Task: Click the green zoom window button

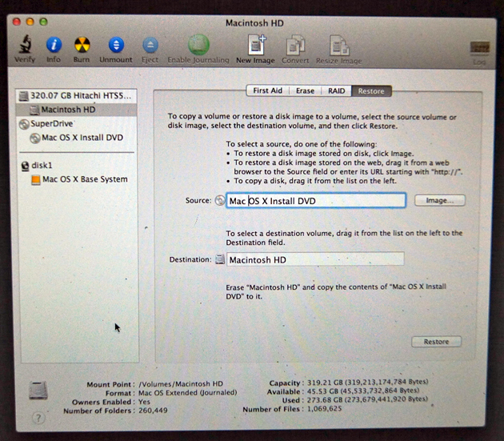Action: [x=43, y=22]
